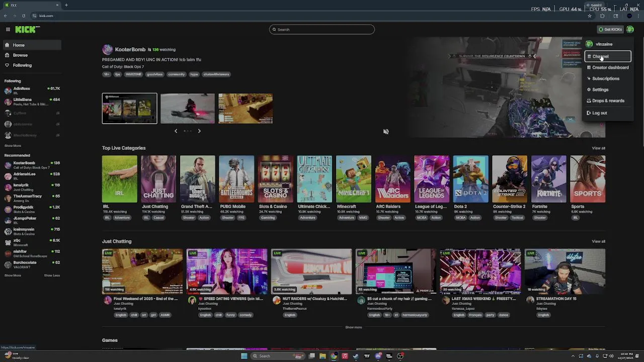Open a new browser tab
The image size is (644, 362).
click(x=66, y=5)
